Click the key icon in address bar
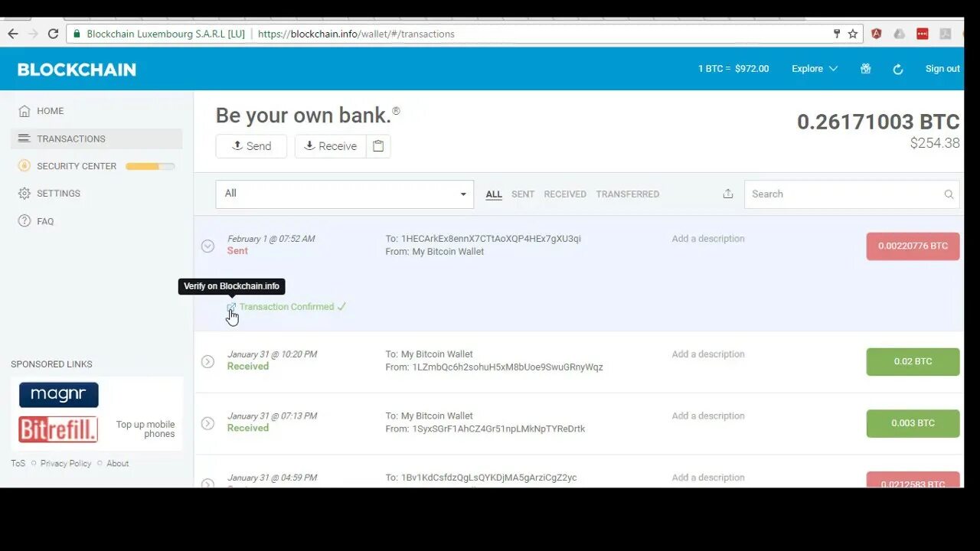This screenshot has width=980, height=551. tap(837, 34)
